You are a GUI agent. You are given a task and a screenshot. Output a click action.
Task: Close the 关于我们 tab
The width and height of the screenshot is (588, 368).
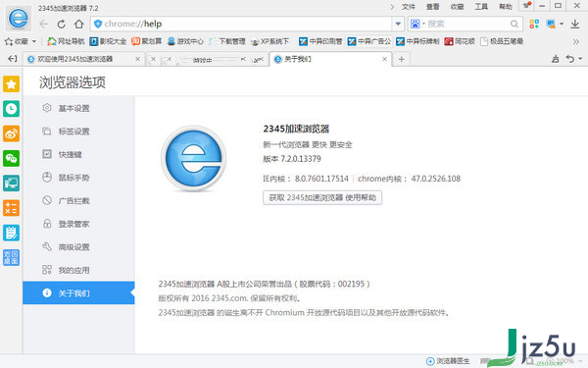click(384, 59)
